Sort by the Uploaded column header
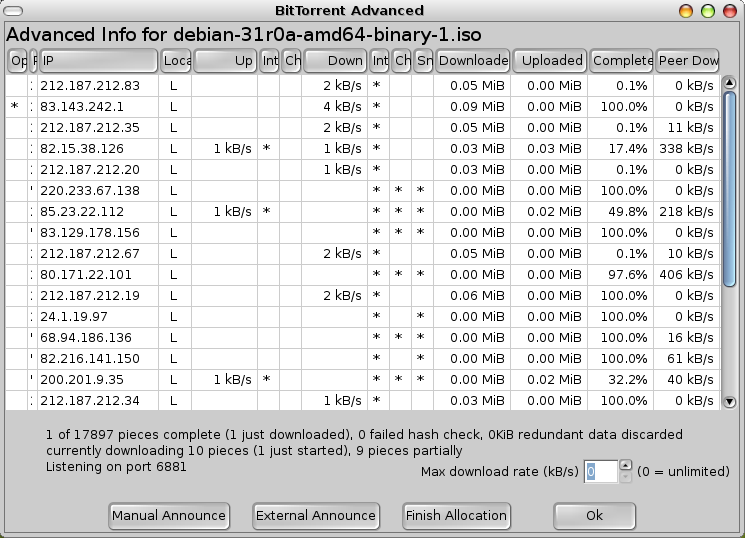The width and height of the screenshot is (745, 538). coord(550,61)
